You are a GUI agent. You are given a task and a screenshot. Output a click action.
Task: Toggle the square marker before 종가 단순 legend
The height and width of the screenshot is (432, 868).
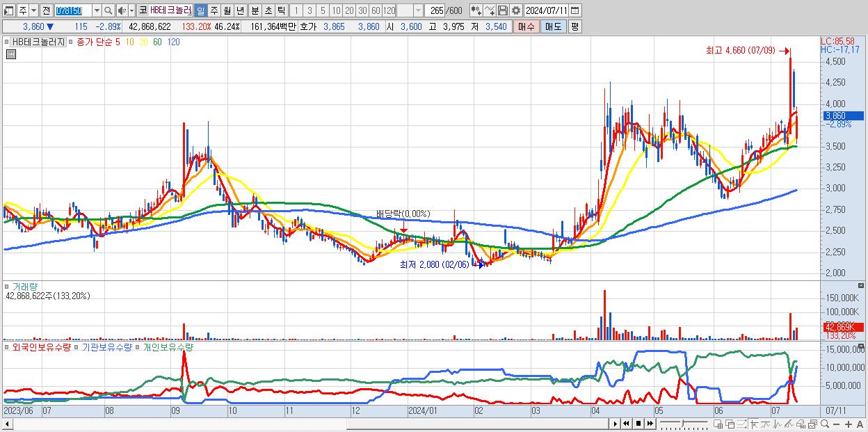point(71,42)
